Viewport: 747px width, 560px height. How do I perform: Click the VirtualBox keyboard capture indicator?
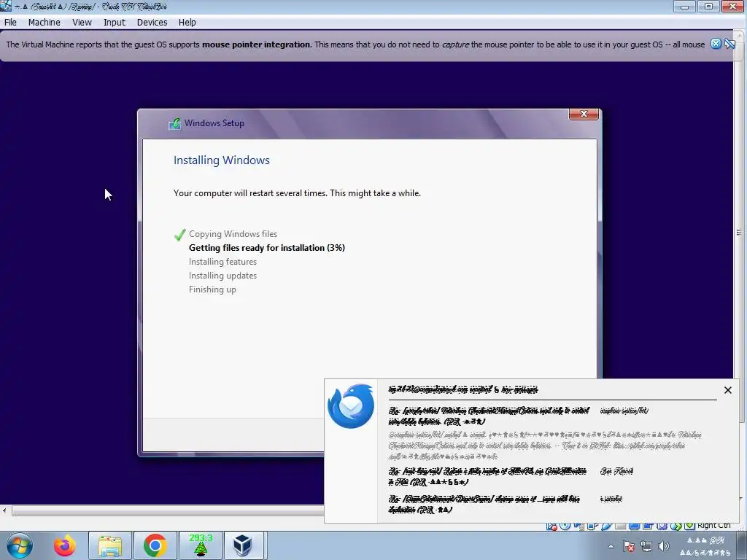(x=690, y=526)
